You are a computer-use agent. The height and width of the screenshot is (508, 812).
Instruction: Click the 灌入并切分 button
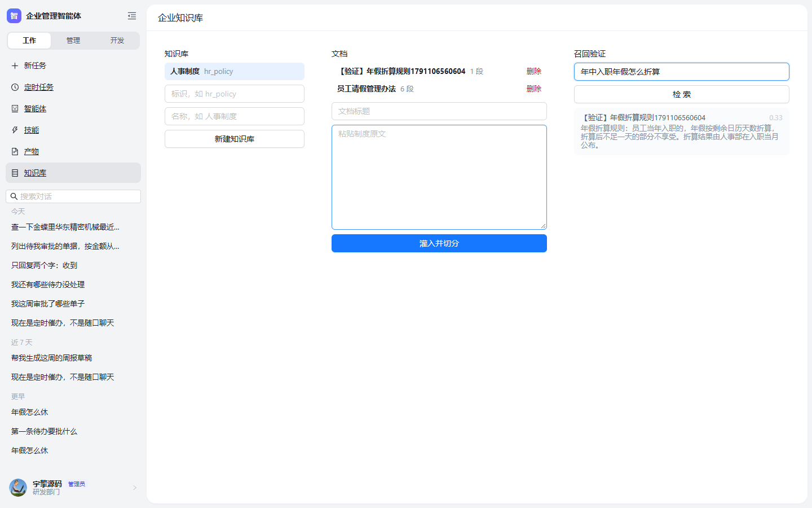439,243
